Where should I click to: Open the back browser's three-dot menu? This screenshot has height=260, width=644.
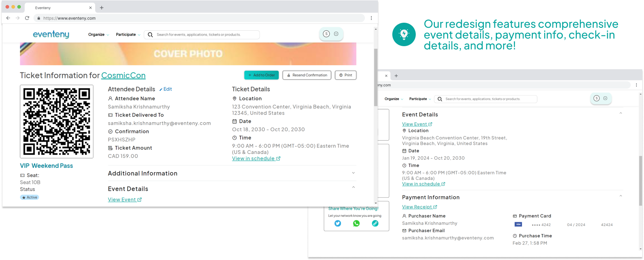pos(636,85)
